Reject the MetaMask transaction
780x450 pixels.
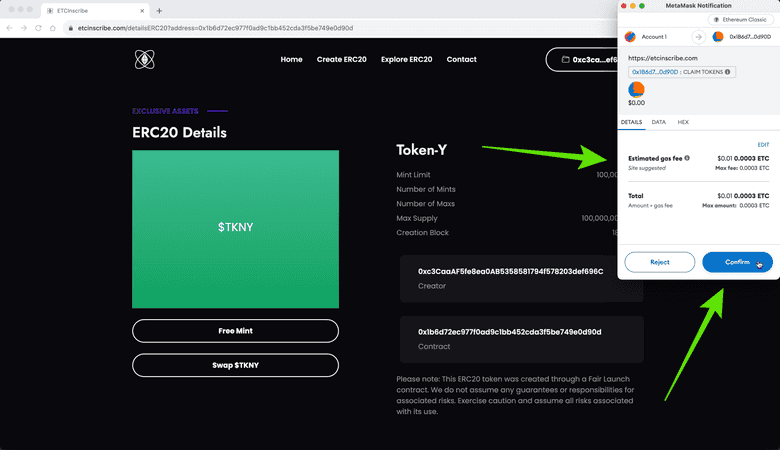(660, 262)
